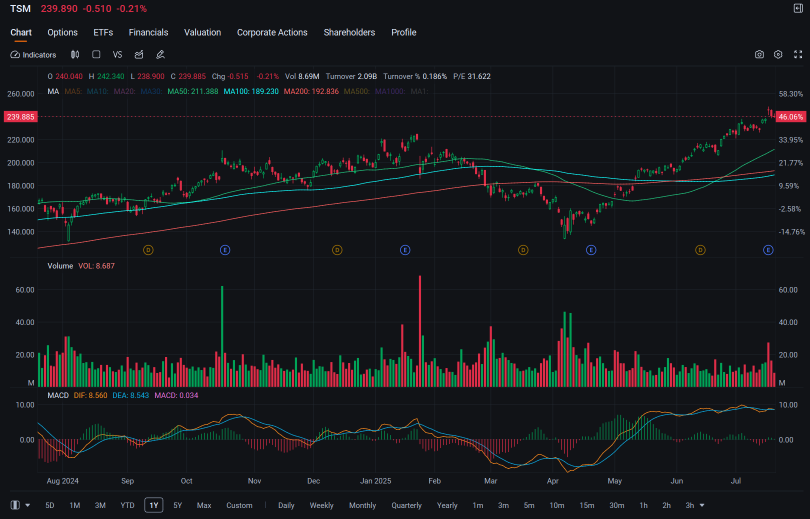Select the 30m intraday interval

[616, 505]
